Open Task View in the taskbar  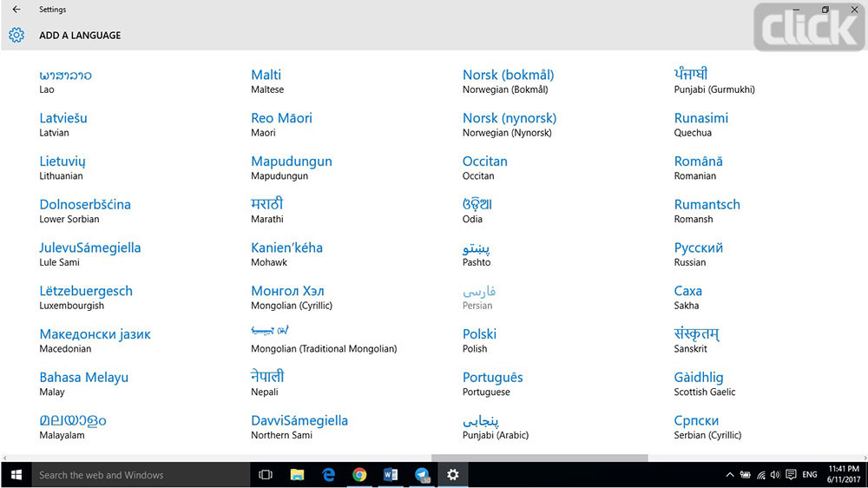tap(266, 475)
